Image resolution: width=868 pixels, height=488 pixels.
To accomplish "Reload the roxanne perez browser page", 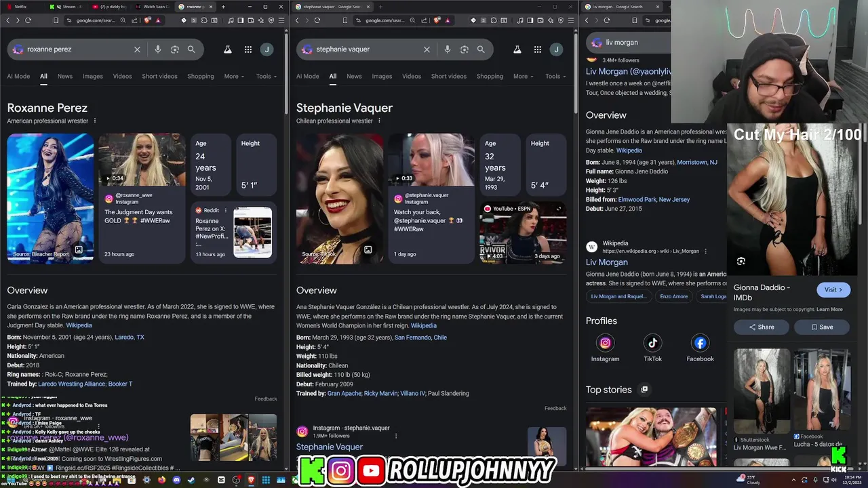I will (x=28, y=20).
